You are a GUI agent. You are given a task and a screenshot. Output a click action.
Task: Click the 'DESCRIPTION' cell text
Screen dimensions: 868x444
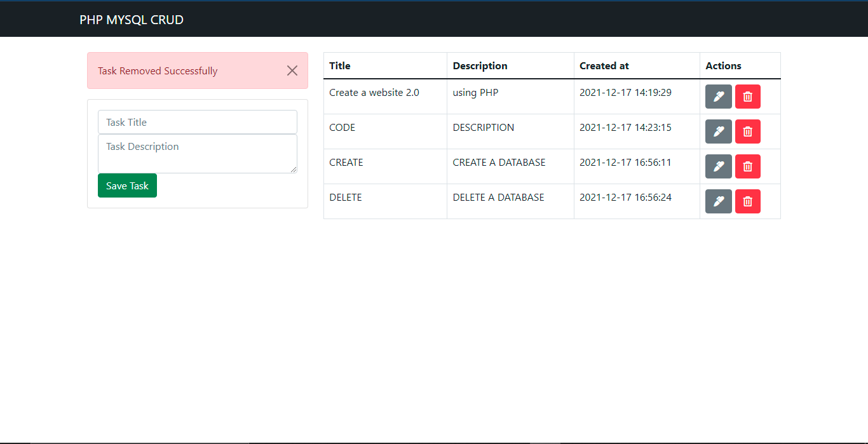[484, 128]
